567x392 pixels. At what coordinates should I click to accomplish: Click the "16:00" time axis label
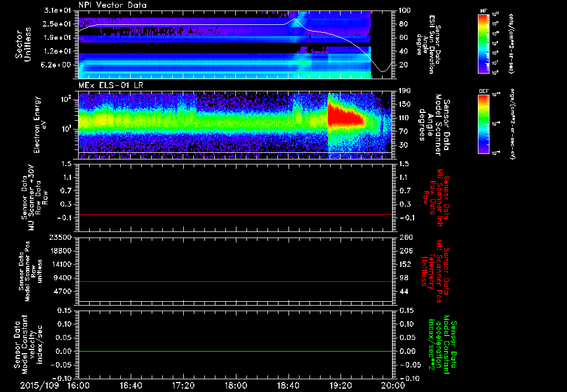coord(78,385)
